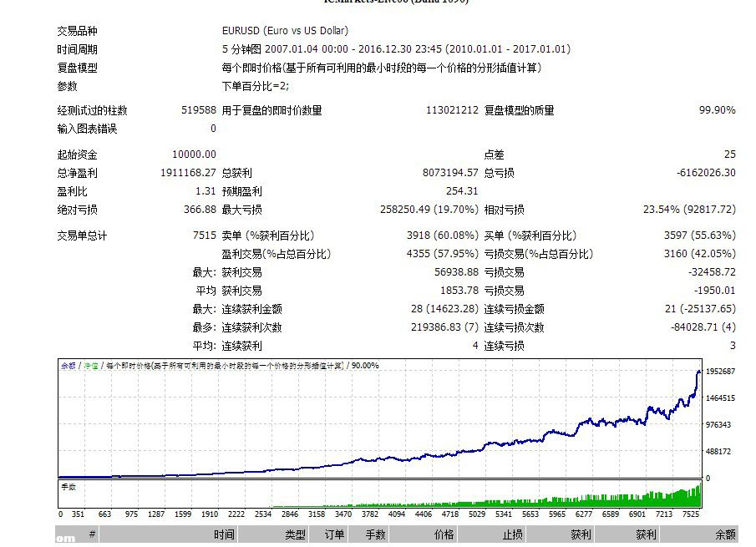Click the 时间周期 label
This screenshot has height=547, width=756.
point(77,49)
